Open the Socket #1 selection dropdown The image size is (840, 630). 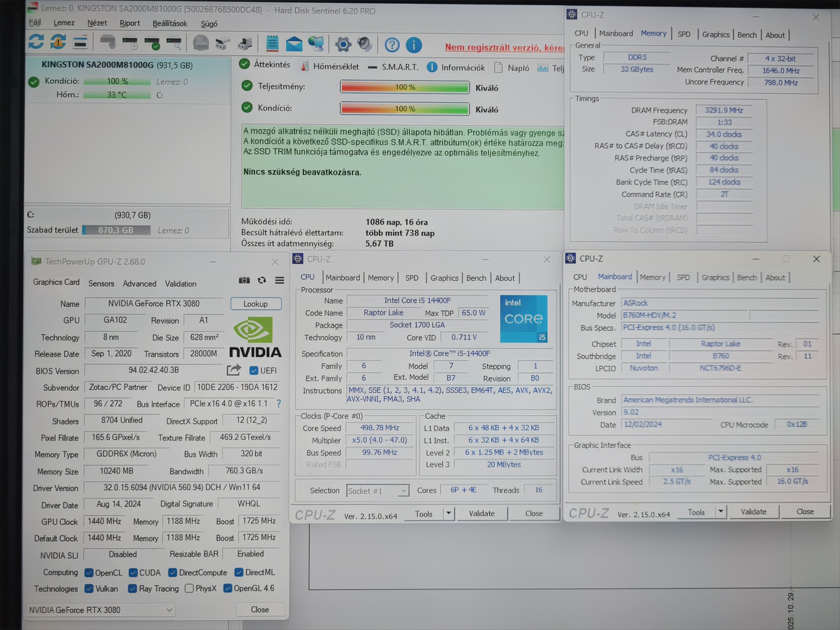(377, 491)
